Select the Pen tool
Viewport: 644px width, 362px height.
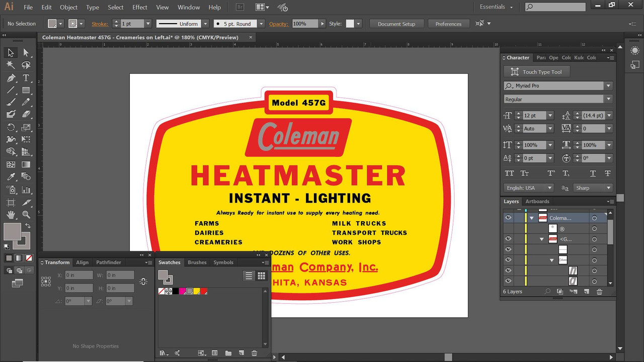11,78
